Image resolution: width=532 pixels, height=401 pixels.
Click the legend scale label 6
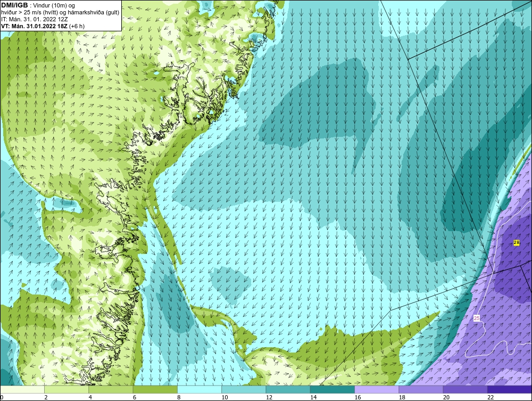click(135, 398)
